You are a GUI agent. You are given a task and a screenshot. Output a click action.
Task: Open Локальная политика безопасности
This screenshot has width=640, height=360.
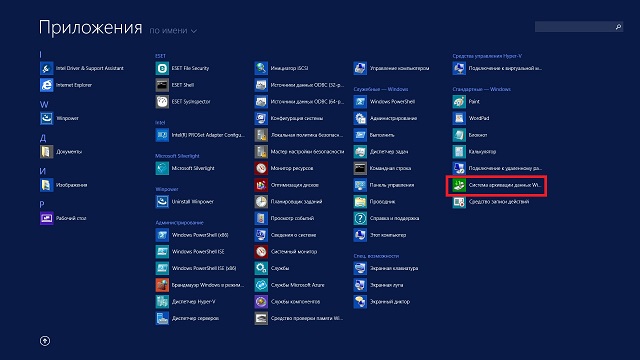coord(299,135)
